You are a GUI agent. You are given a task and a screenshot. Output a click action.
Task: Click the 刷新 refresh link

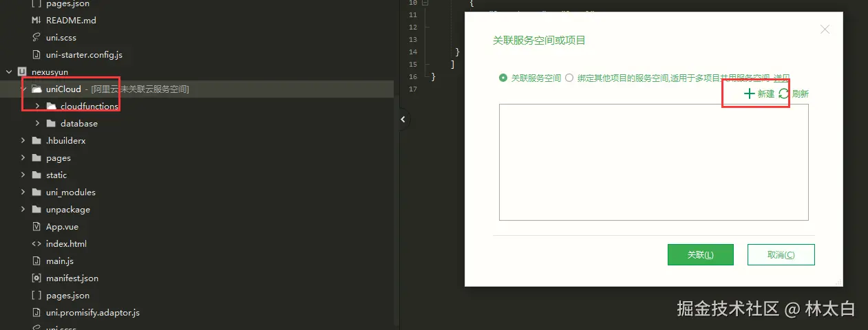(x=800, y=93)
